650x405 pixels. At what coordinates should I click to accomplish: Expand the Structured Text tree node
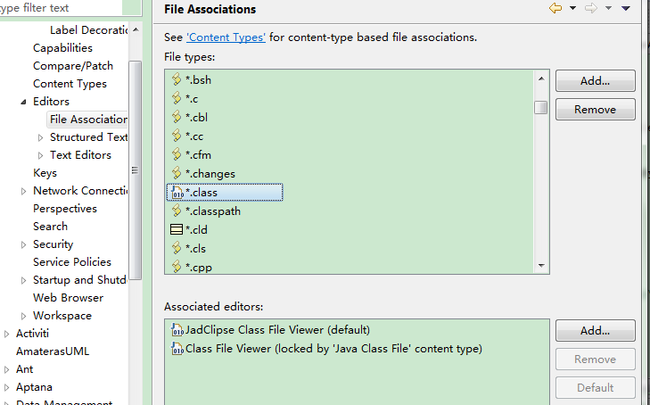(x=40, y=137)
